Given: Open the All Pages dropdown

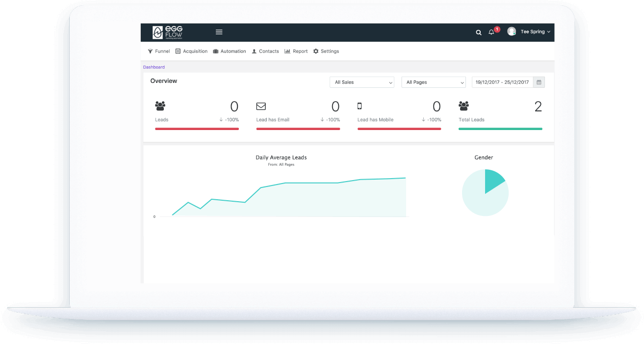Looking at the screenshot, I should click(433, 82).
